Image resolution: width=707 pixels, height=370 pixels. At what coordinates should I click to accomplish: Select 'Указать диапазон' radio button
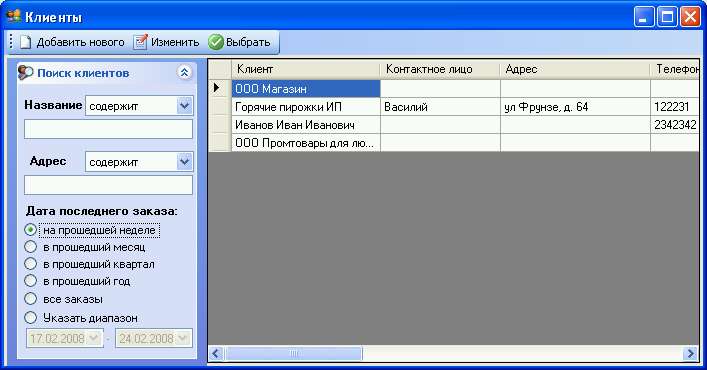click(30, 318)
